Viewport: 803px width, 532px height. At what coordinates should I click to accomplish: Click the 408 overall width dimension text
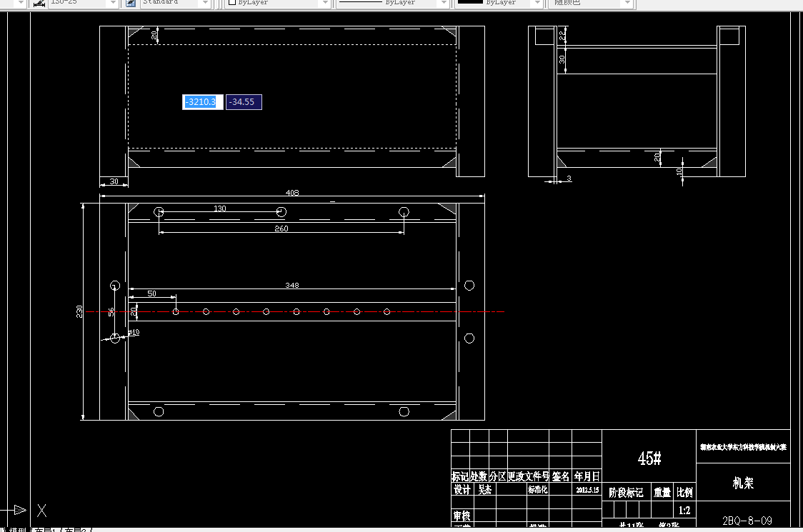(x=292, y=193)
